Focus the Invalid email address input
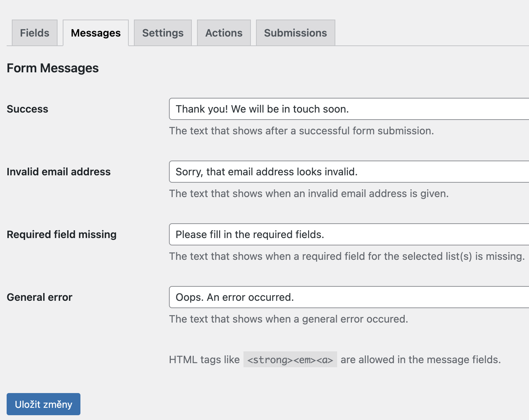 click(x=349, y=172)
